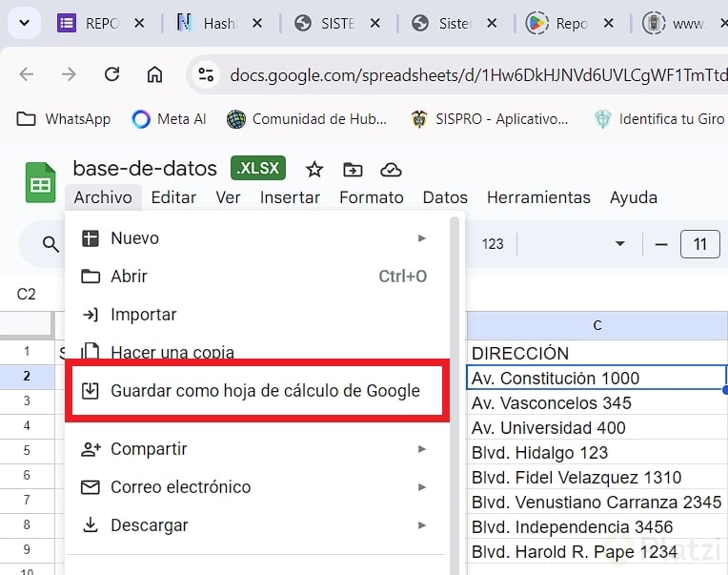Expand the Correo electrónico submenu
Viewport: 728px width, 575px height.
(x=256, y=487)
